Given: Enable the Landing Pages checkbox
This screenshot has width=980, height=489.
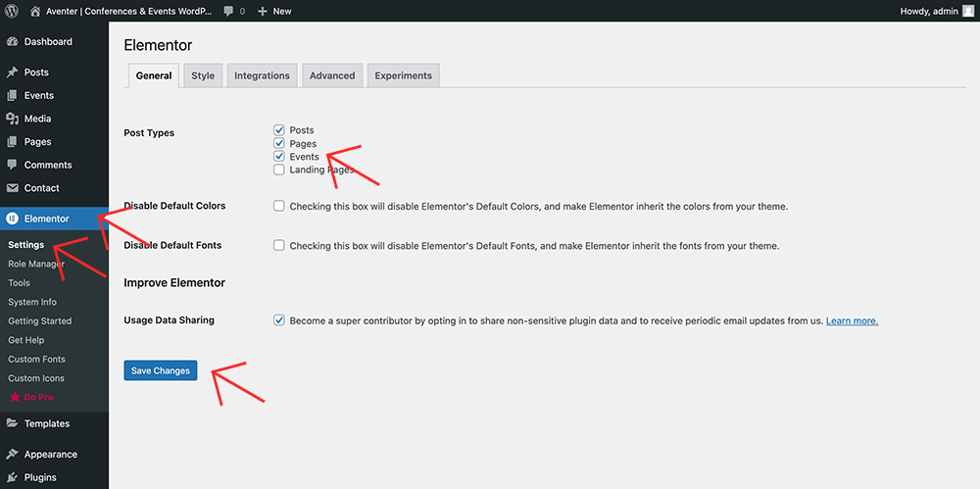Looking at the screenshot, I should tap(279, 171).
